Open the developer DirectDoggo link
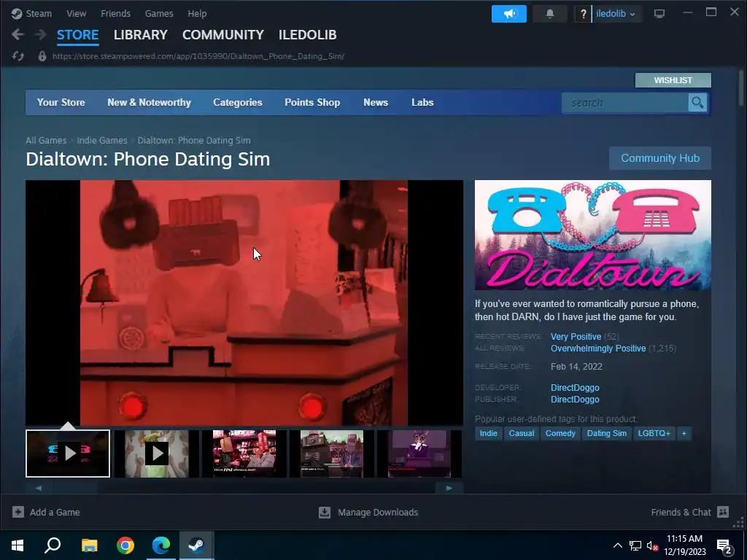This screenshot has height=560, width=747. coord(575,388)
